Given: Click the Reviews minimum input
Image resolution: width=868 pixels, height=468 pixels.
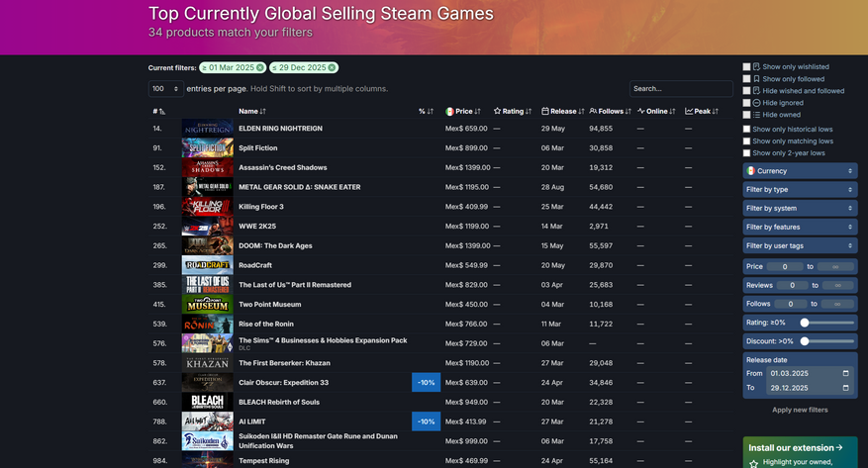Looking at the screenshot, I should pos(792,285).
